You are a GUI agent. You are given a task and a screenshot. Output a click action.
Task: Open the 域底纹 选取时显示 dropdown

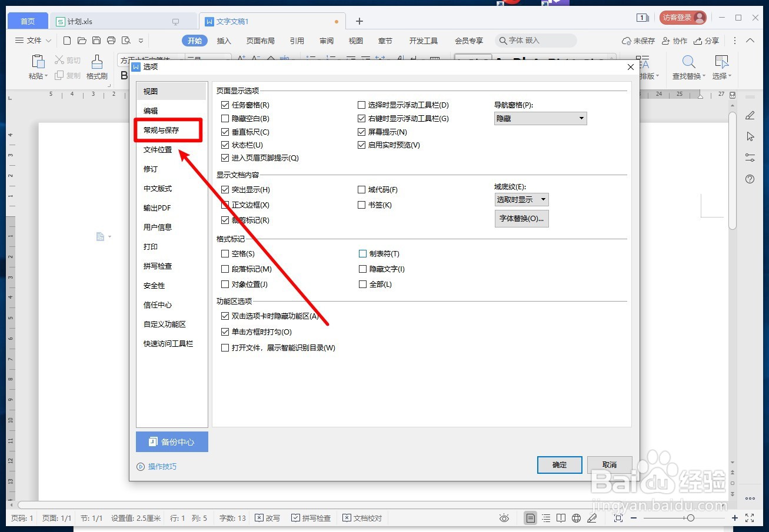pos(521,199)
